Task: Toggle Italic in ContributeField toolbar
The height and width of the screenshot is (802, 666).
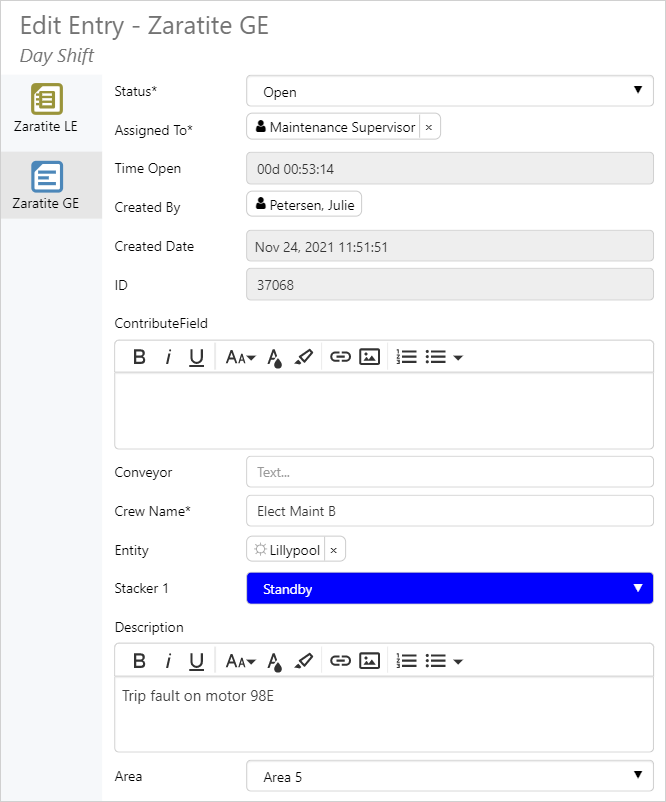Action: tap(168, 357)
